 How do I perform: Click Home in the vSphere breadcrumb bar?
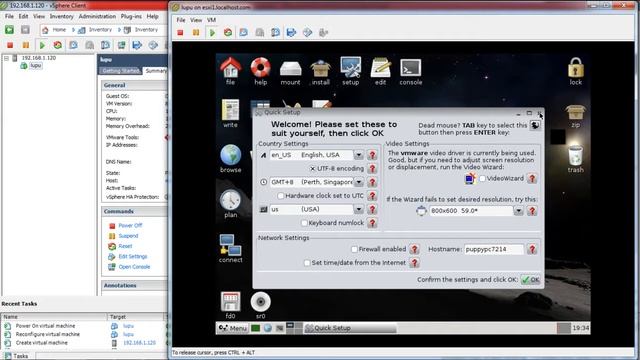pyautogui.click(x=59, y=30)
